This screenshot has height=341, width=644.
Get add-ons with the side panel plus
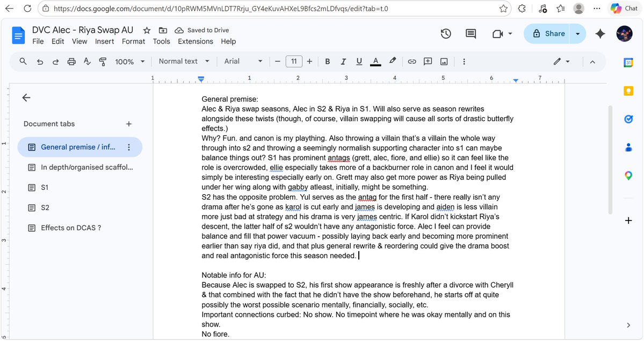tap(628, 221)
